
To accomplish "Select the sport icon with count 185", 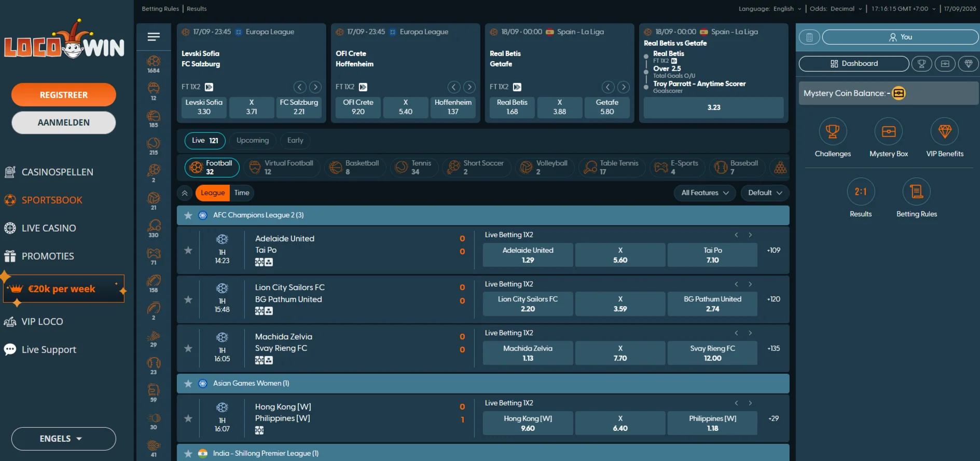I will tap(154, 119).
